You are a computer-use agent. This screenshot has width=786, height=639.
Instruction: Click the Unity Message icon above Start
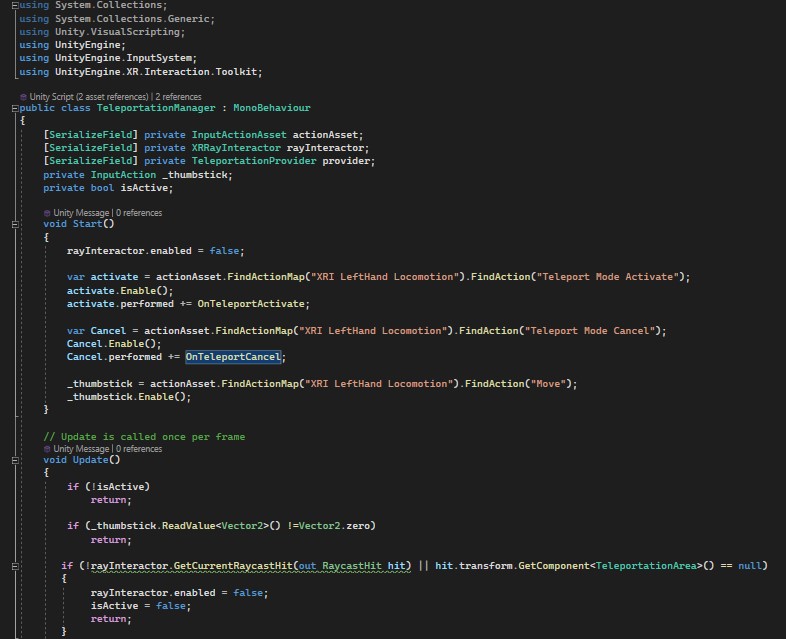coord(47,213)
